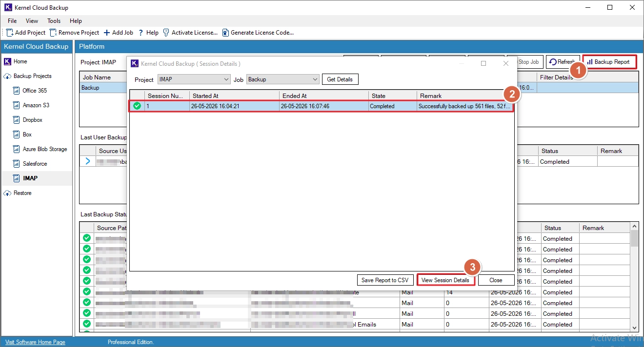Image resolution: width=644 pixels, height=347 pixels.
Task: Click the Ended At column header
Action: coord(324,96)
